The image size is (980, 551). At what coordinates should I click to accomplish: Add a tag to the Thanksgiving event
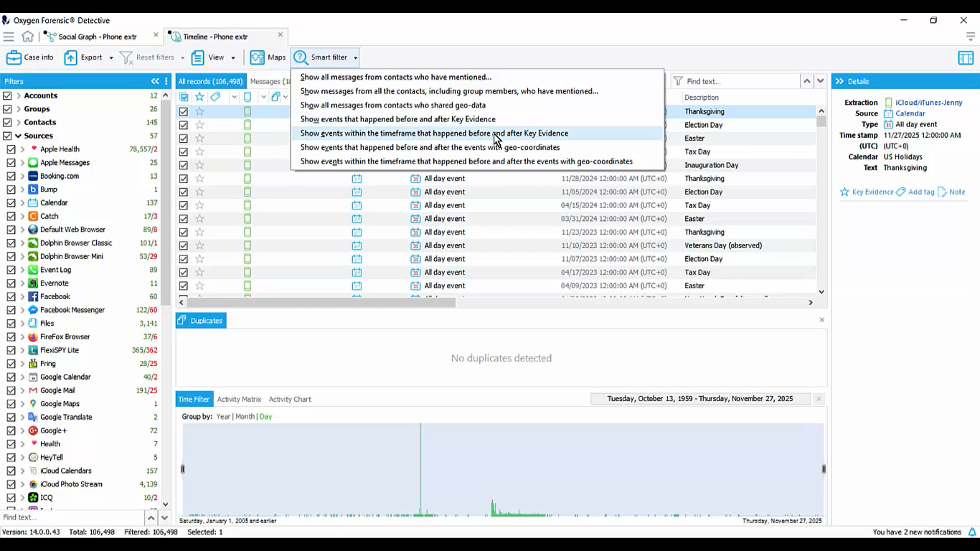click(920, 192)
